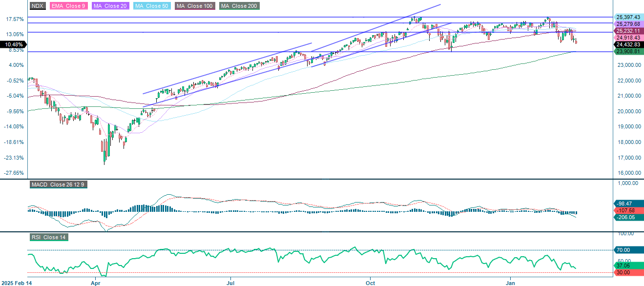
Task: Click the 13.05% percent axis label
Action: [x=15, y=35]
